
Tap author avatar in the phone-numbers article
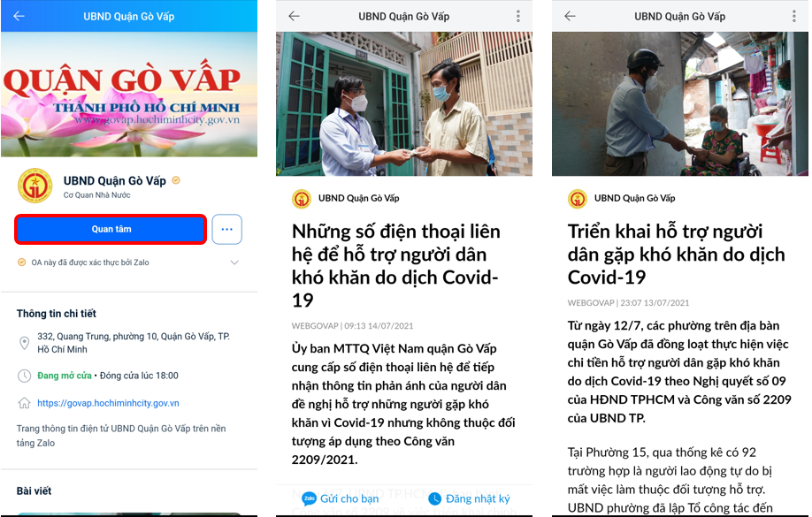point(302,198)
